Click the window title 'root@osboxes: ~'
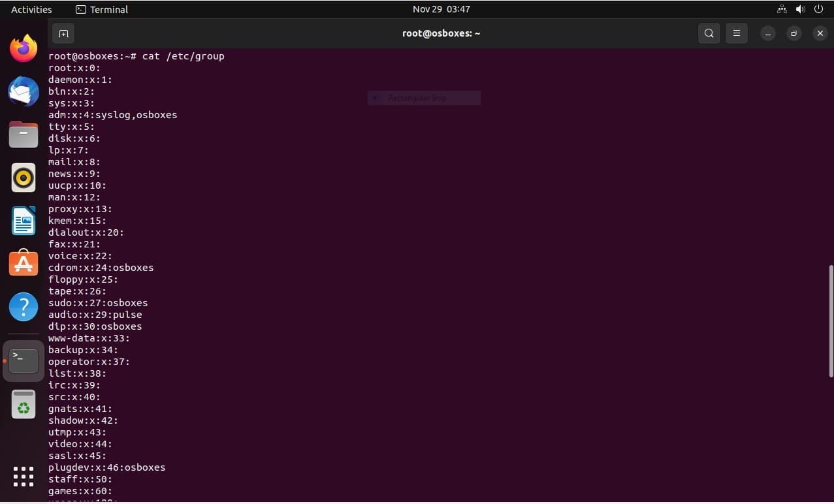 441,33
